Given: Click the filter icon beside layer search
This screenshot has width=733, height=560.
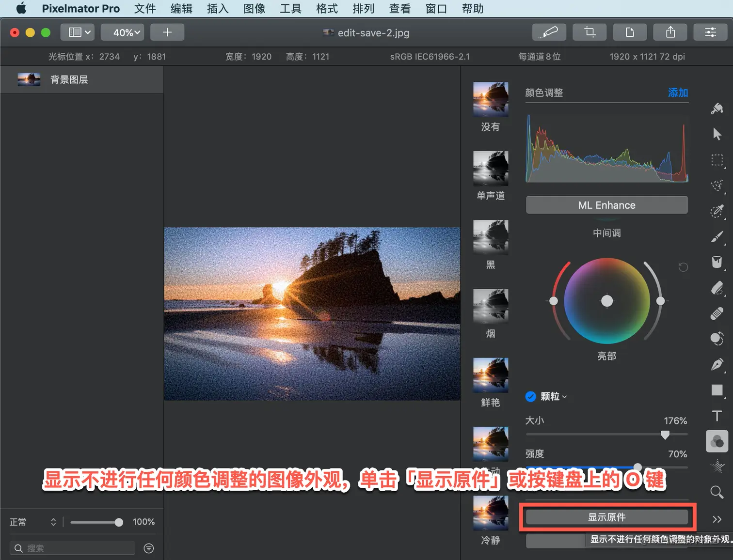Looking at the screenshot, I should 149,548.
